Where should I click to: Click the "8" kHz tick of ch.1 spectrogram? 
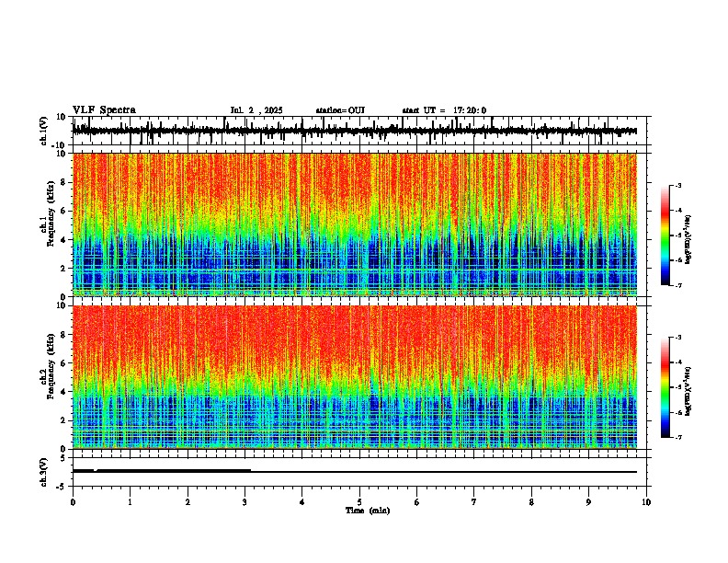pyautogui.click(x=63, y=182)
